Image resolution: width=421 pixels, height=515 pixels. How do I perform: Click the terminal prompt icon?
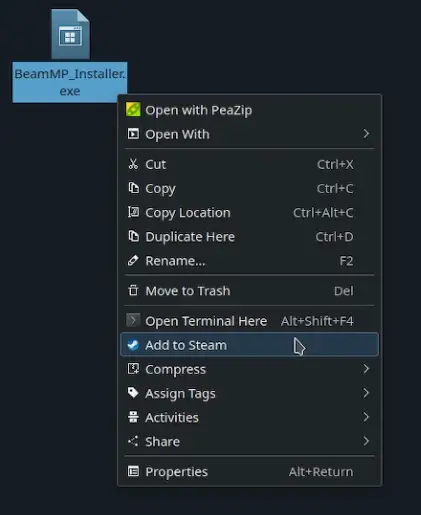click(133, 321)
